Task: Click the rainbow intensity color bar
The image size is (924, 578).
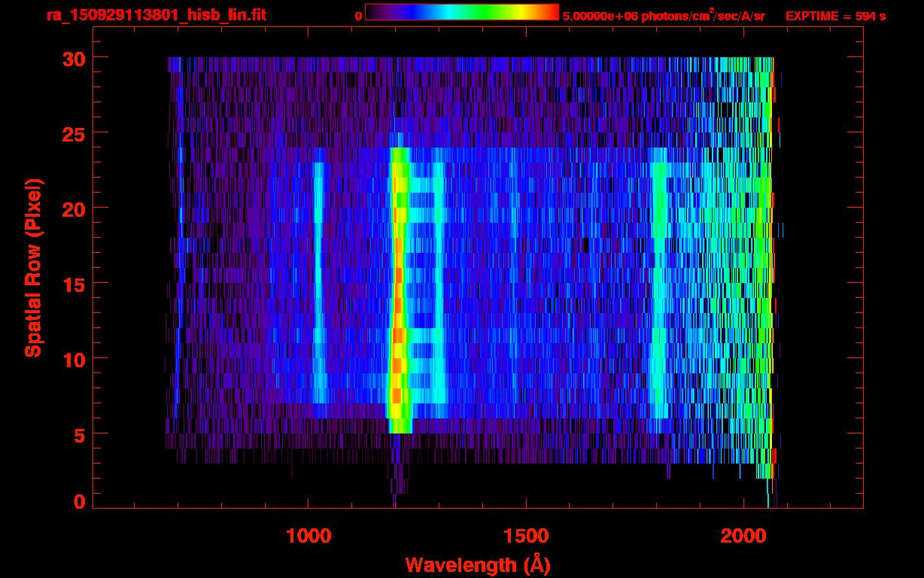Action: (462, 12)
